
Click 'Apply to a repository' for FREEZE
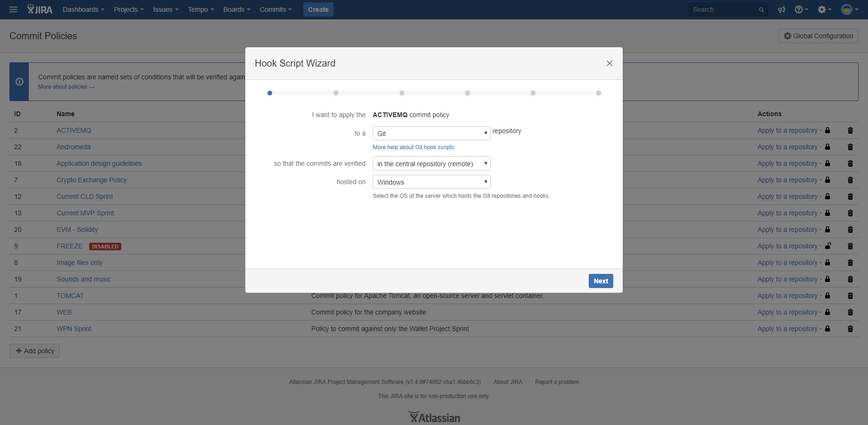[x=787, y=246]
